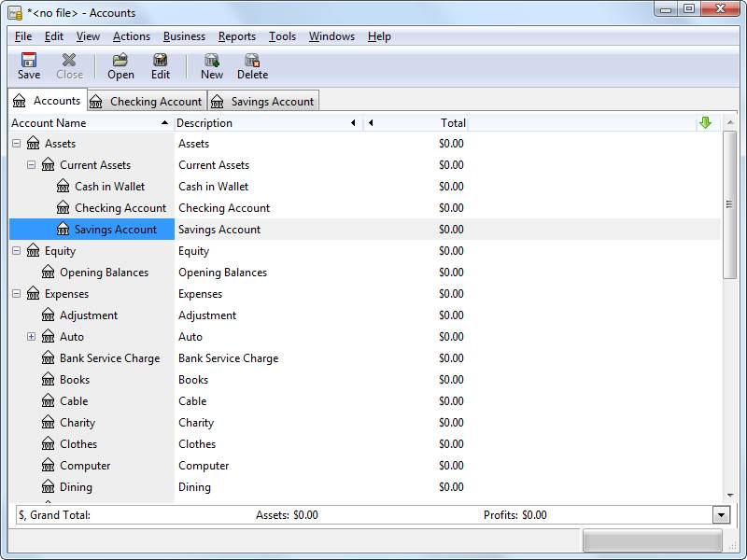Sort by Account Name column header
The image size is (747, 560).
[x=91, y=123]
